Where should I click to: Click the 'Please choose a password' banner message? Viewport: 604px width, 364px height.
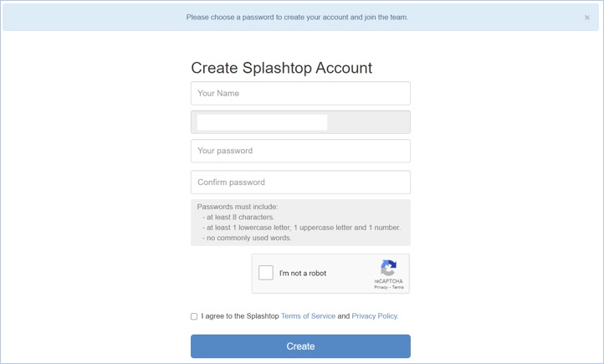[297, 18]
